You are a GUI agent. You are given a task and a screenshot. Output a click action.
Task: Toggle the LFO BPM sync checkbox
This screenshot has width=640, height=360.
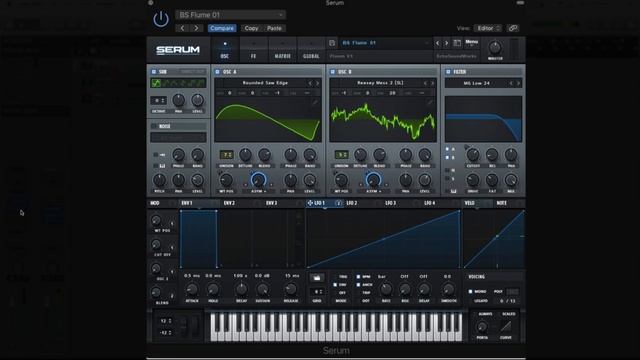[x=358, y=277]
